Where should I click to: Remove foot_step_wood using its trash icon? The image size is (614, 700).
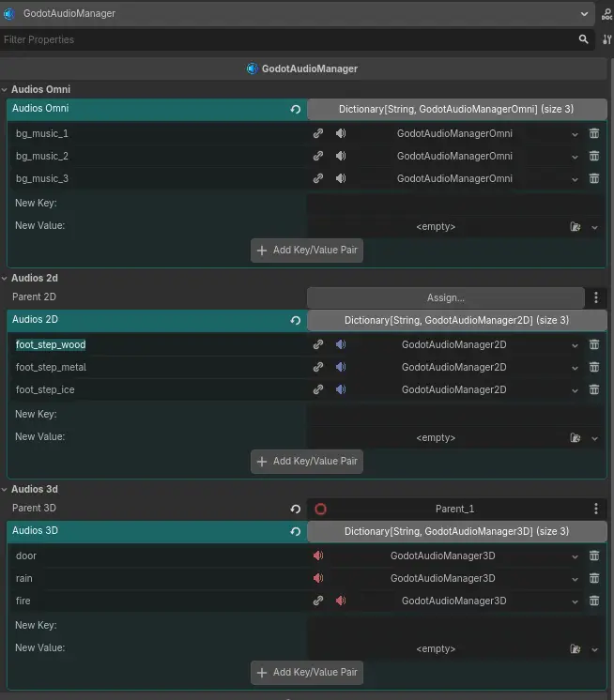click(594, 344)
